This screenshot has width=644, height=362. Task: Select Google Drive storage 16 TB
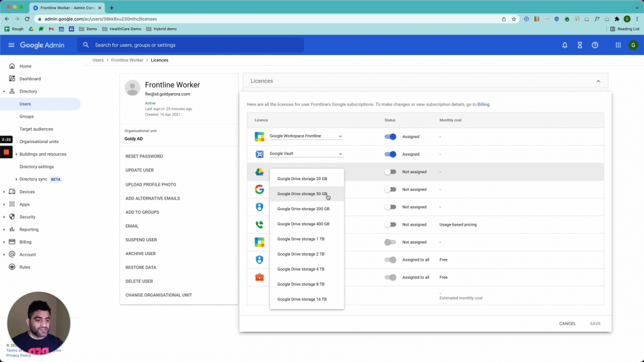pos(307,299)
